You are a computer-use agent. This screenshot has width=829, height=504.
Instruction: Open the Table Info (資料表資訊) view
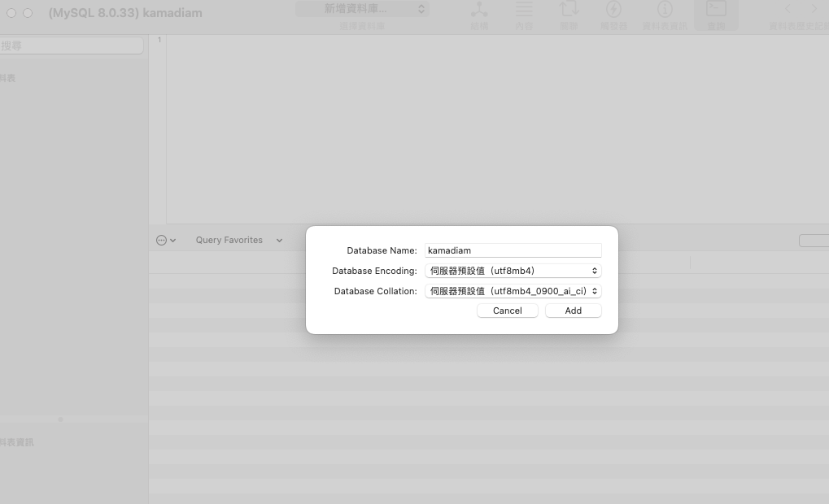click(665, 15)
